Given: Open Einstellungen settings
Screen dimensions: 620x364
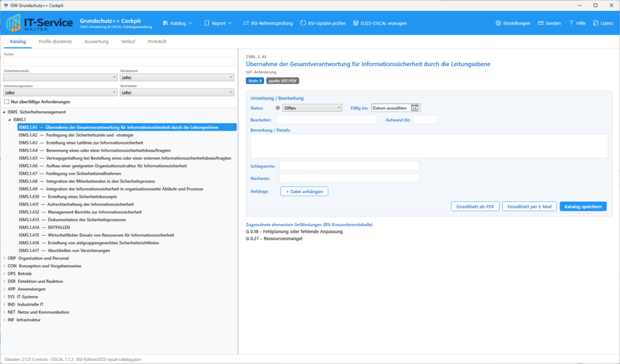Looking at the screenshot, I should click(513, 24).
